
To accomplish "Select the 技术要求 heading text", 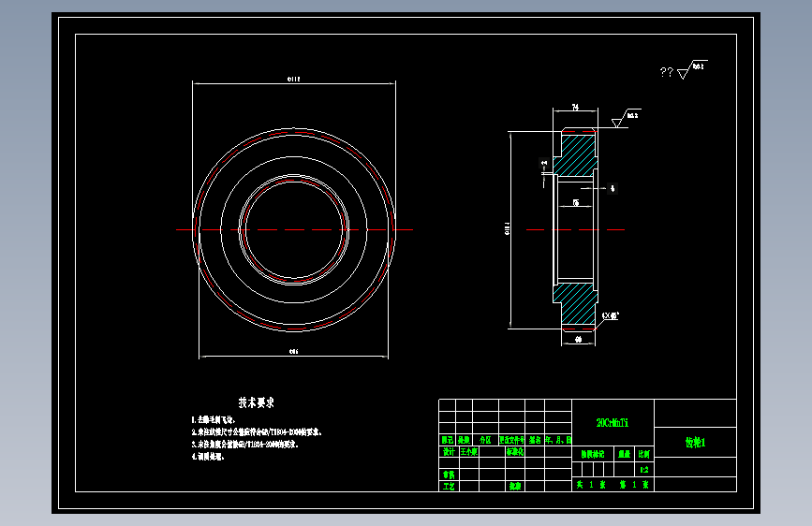I will click(x=256, y=402).
